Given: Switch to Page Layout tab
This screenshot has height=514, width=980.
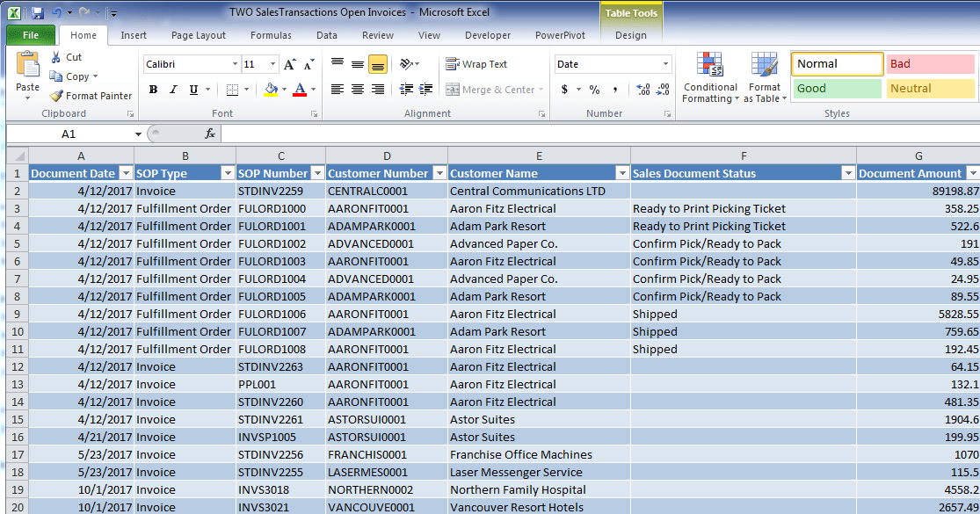Looking at the screenshot, I should click(198, 35).
